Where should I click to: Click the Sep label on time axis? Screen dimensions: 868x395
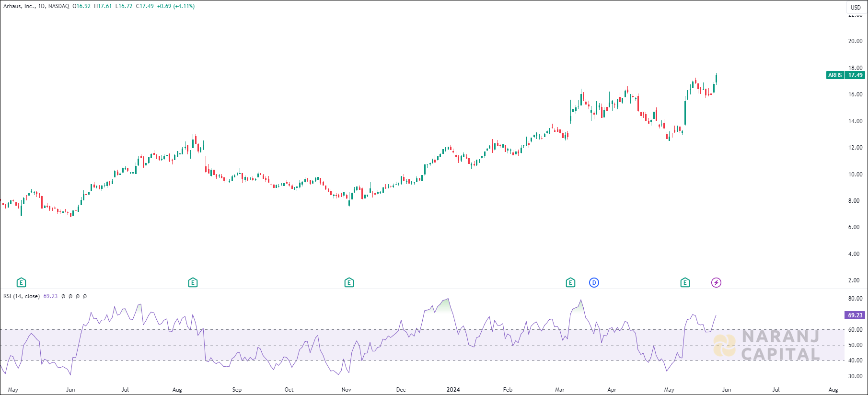pyautogui.click(x=237, y=390)
